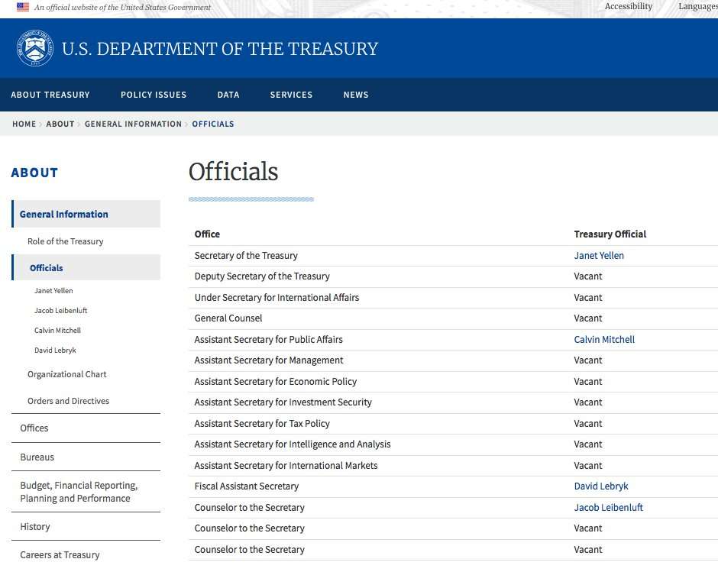718x588 pixels.
Task: Open David Lebryk in the sidebar
Action: 56,351
